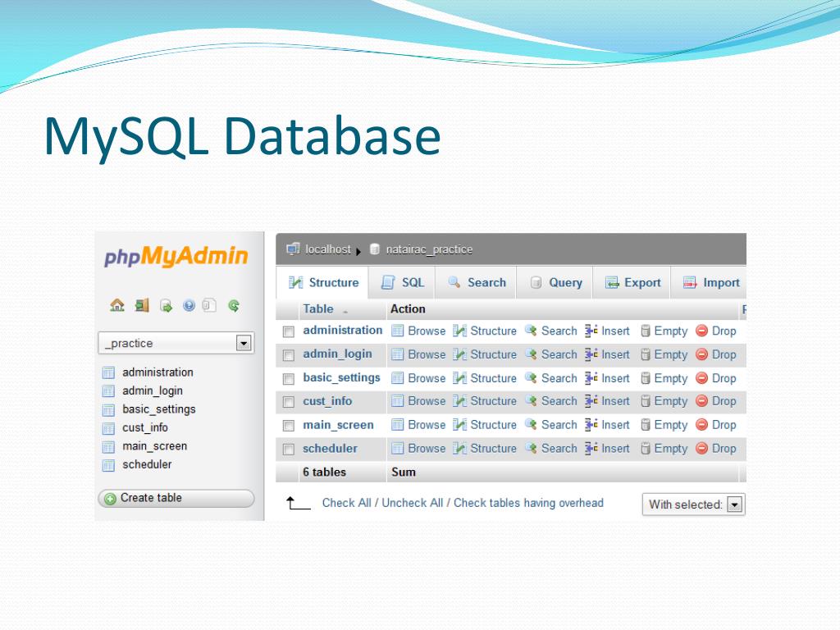Click the Empty trash icon in admin_login row
Screen dimensions: 840x630
click(x=646, y=354)
